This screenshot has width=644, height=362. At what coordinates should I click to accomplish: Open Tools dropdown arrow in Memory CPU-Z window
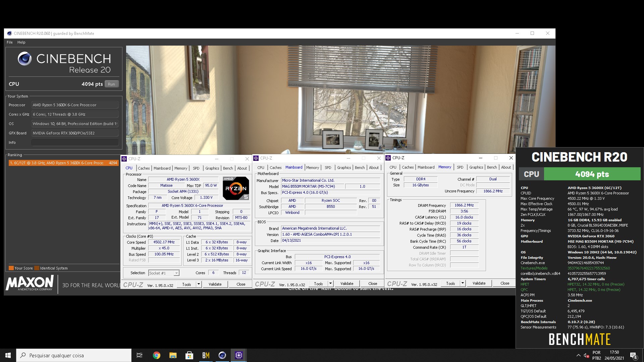tap(463, 283)
